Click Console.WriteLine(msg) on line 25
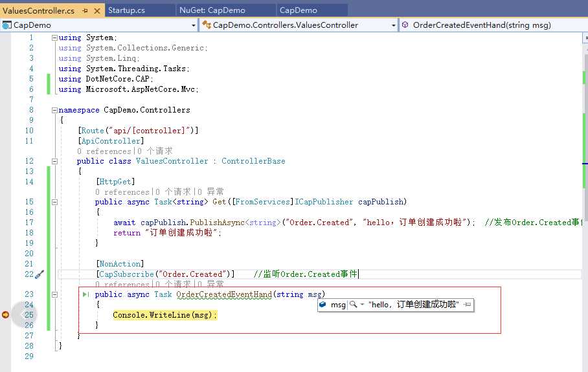Image resolution: width=588 pixels, height=372 pixels. (164, 315)
